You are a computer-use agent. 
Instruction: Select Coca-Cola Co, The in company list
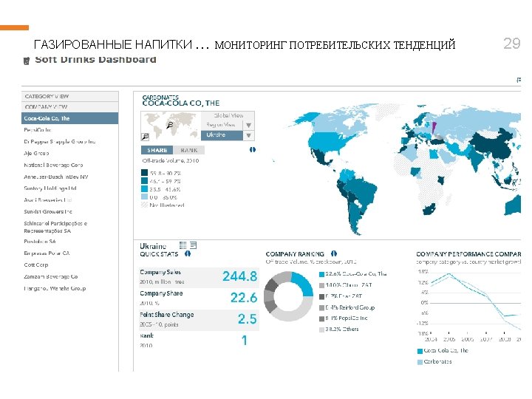[x=70, y=118]
